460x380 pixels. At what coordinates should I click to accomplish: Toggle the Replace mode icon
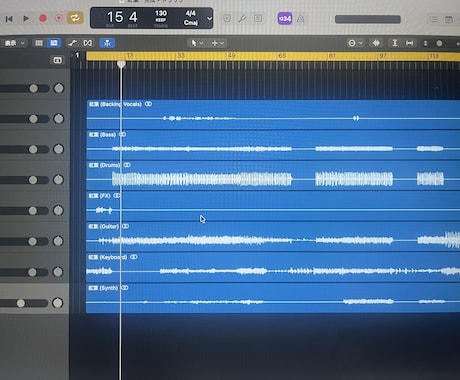tap(227, 18)
